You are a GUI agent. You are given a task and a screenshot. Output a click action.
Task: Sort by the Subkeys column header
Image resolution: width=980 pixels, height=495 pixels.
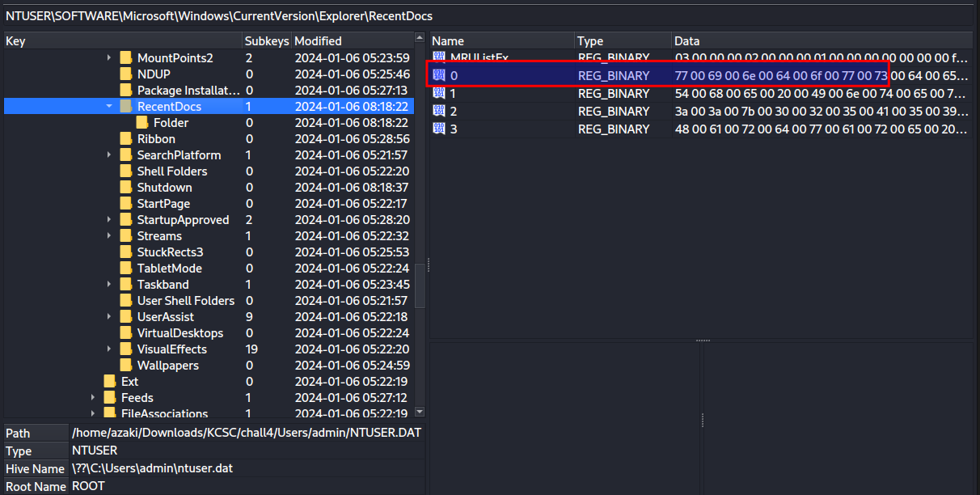point(267,40)
